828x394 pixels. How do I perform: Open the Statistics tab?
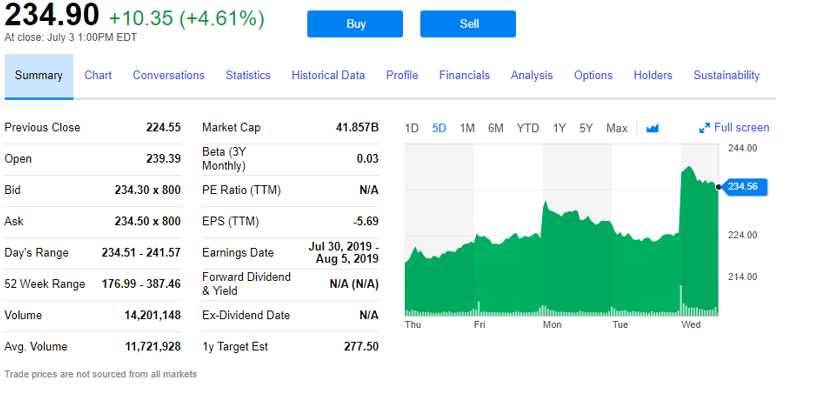[x=248, y=76]
